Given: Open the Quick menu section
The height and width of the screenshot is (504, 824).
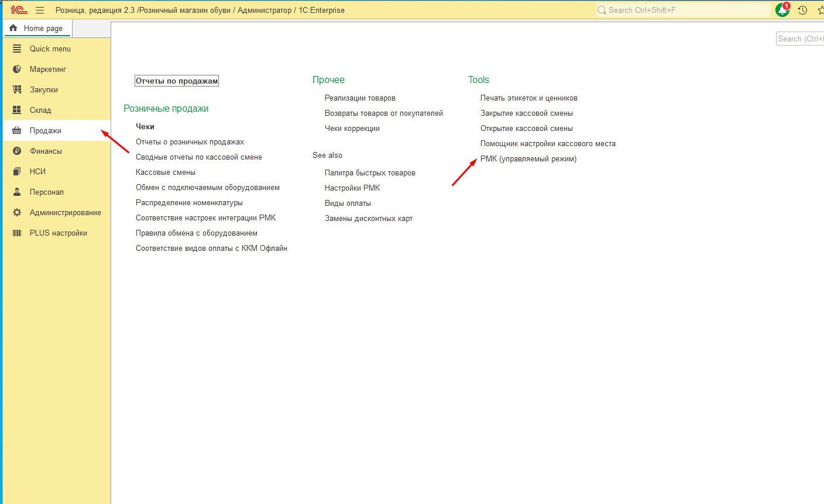Looking at the screenshot, I should pyautogui.click(x=50, y=49).
